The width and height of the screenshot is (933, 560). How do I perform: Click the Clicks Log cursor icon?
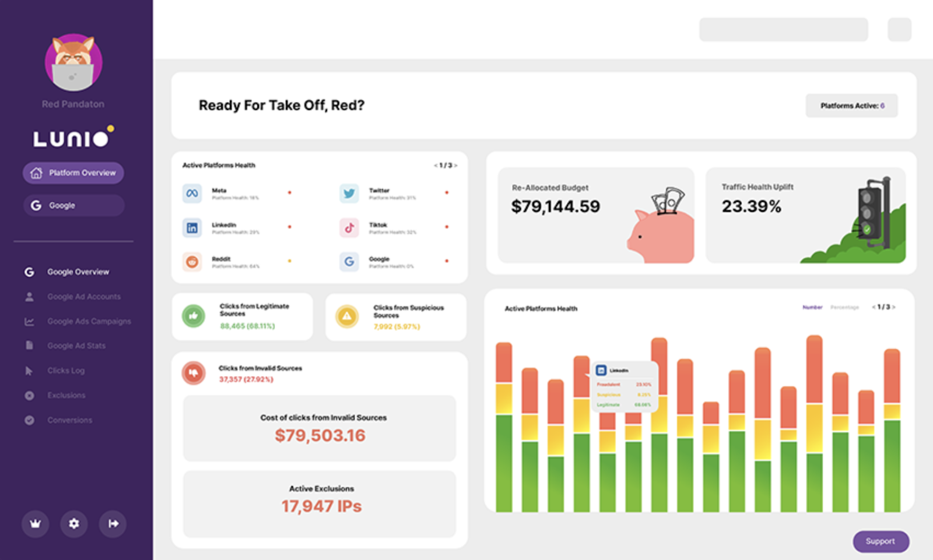click(29, 371)
